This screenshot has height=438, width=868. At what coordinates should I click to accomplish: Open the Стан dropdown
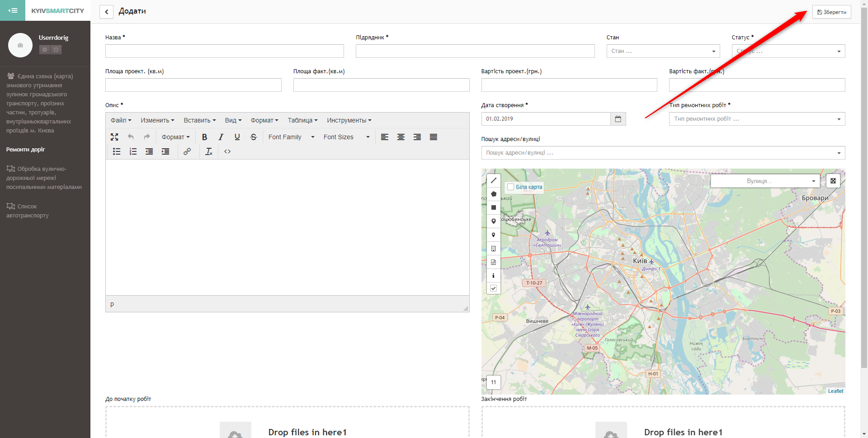tap(663, 51)
